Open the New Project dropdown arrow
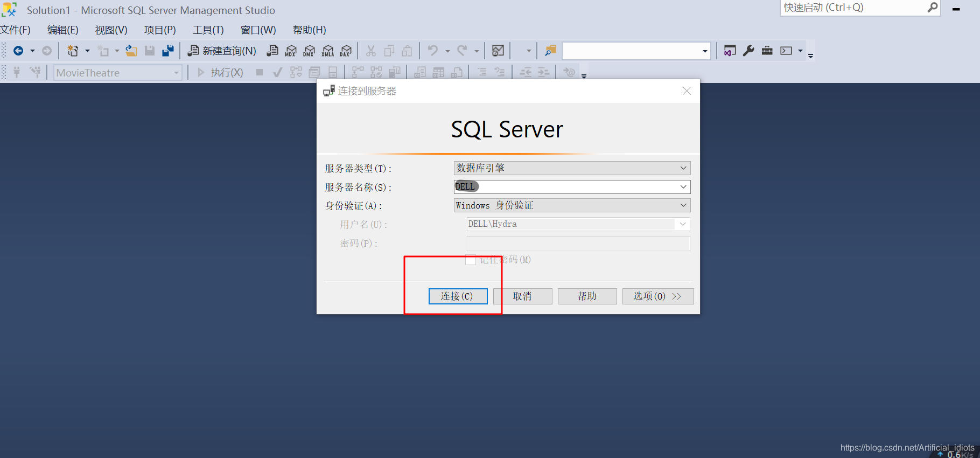Screen dimensions: 980x458 pyautogui.click(x=87, y=51)
